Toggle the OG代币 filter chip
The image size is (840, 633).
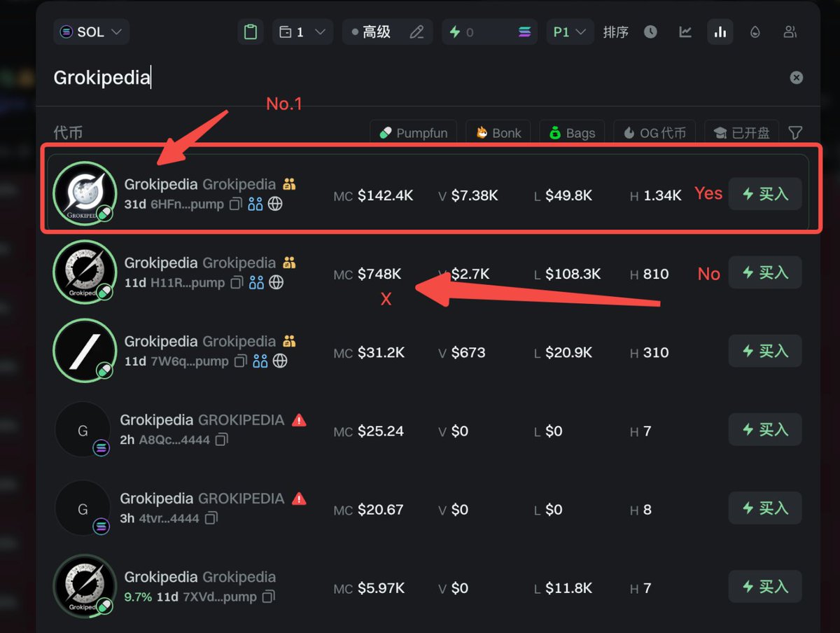click(x=654, y=132)
